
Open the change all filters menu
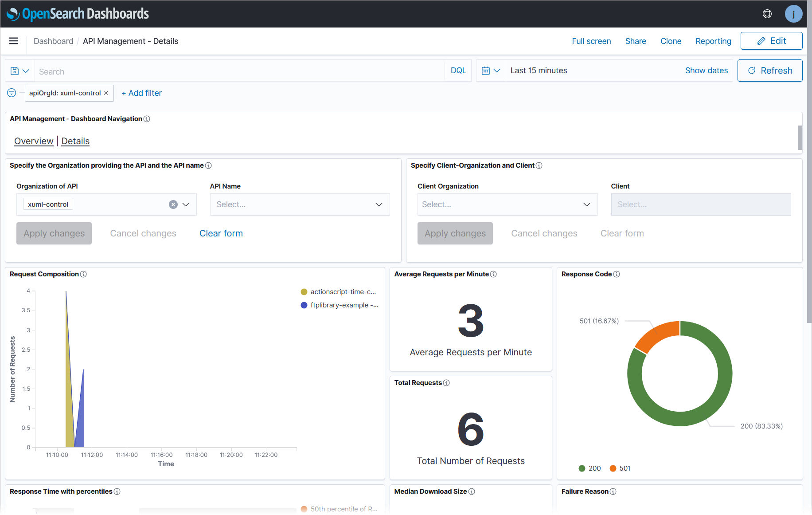point(12,93)
